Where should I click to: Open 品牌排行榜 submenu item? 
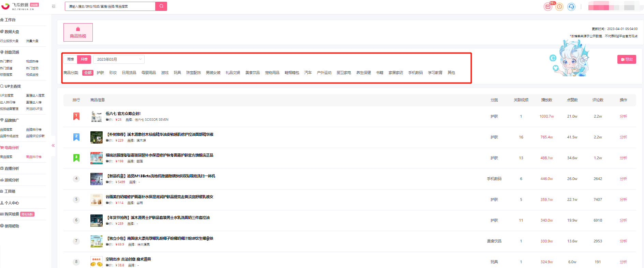click(34, 130)
